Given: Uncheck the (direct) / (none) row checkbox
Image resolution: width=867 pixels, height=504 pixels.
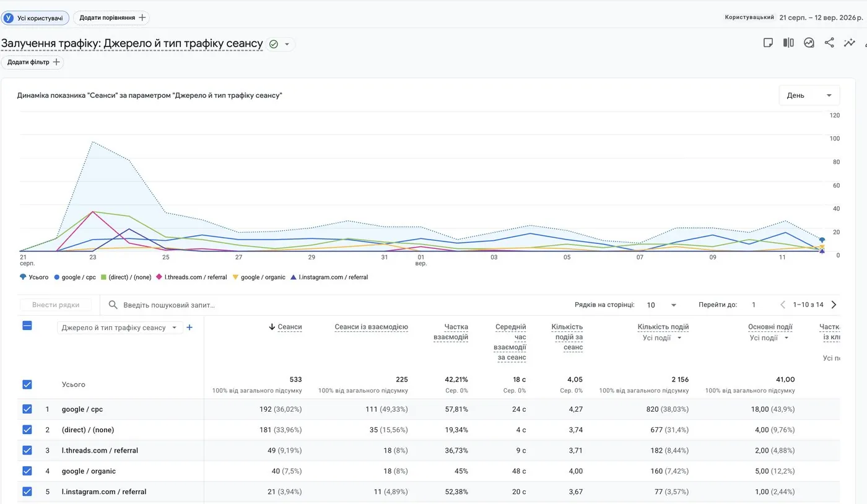Looking at the screenshot, I should pyautogui.click(x=27, y=430).
